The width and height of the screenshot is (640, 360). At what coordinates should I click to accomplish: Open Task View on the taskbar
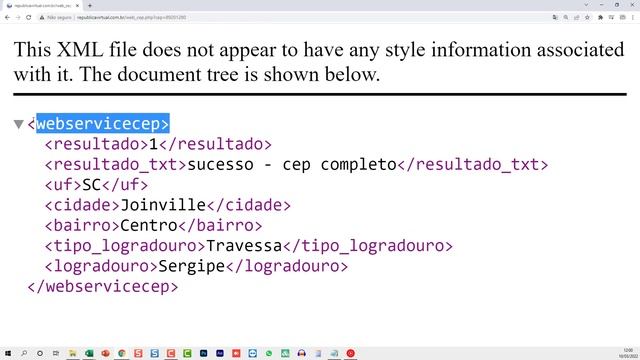56,353
